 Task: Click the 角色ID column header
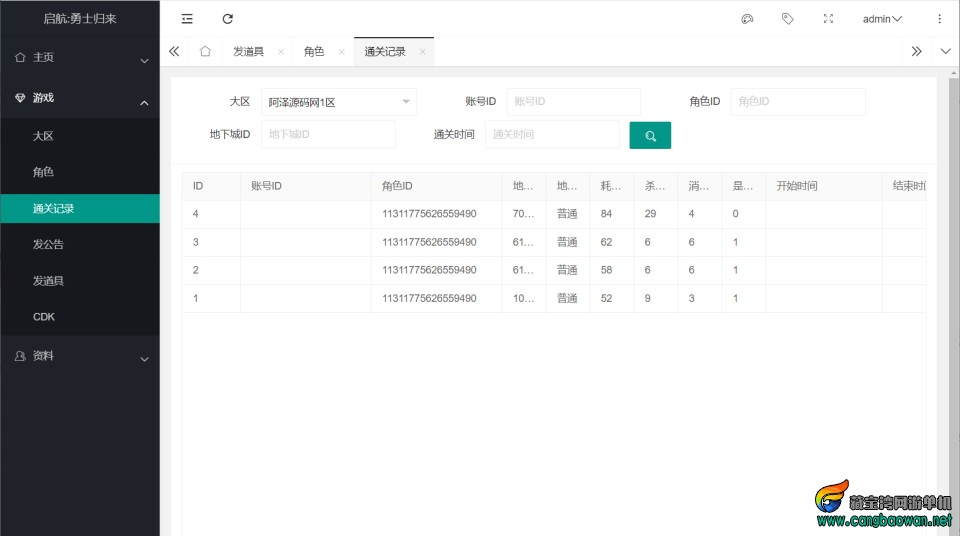tap(437, 186)
